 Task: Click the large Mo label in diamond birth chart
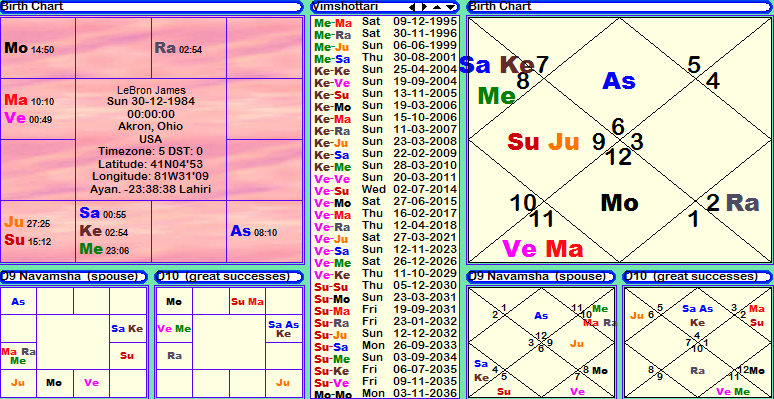point(619,203)
